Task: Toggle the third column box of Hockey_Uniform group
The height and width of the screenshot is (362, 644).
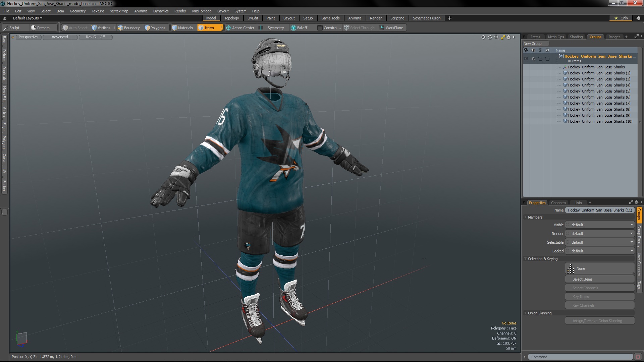Action: point(540,59)
